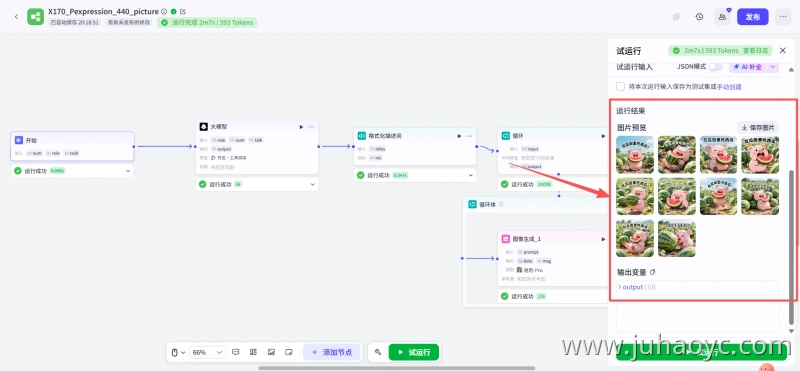Expand the AI 补全 dropdown arrow
The height and width of the screenshot is (371, 800).
pos(772,67)
